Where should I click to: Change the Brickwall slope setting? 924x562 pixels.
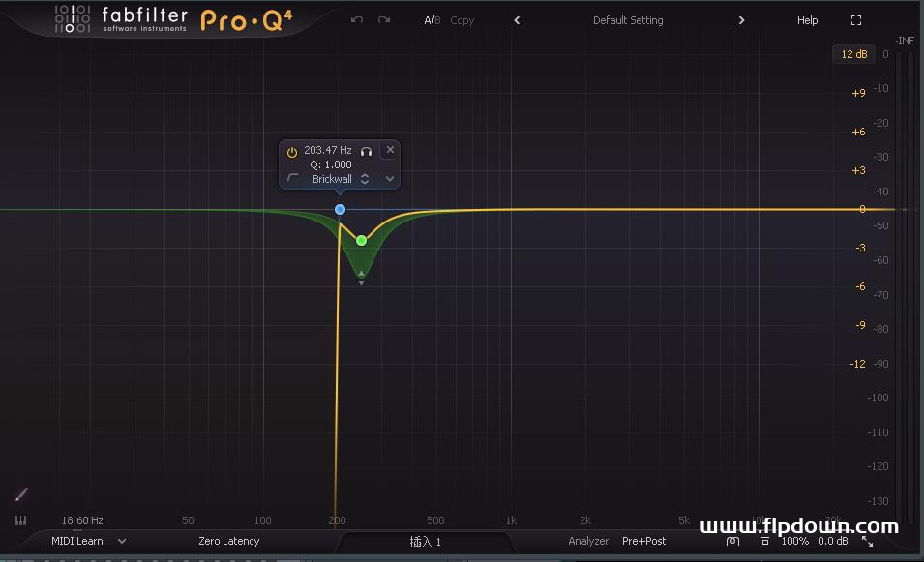tap(334, 179)
